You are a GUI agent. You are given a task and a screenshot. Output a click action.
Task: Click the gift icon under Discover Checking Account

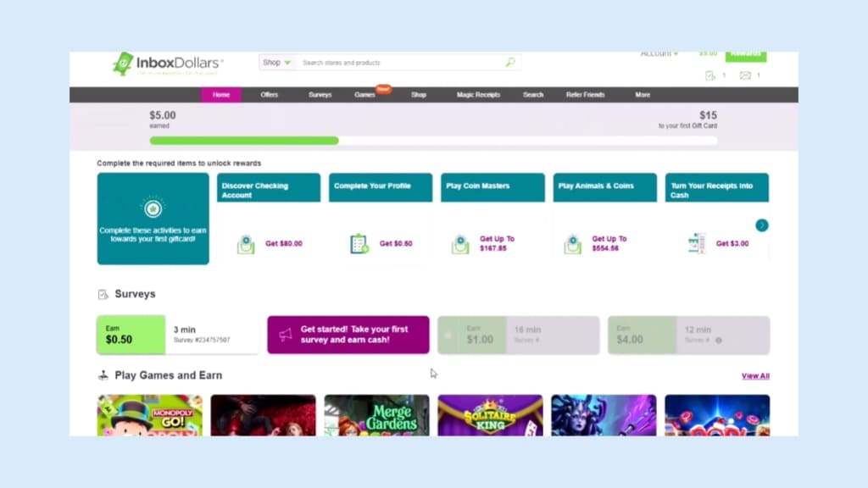245,243
